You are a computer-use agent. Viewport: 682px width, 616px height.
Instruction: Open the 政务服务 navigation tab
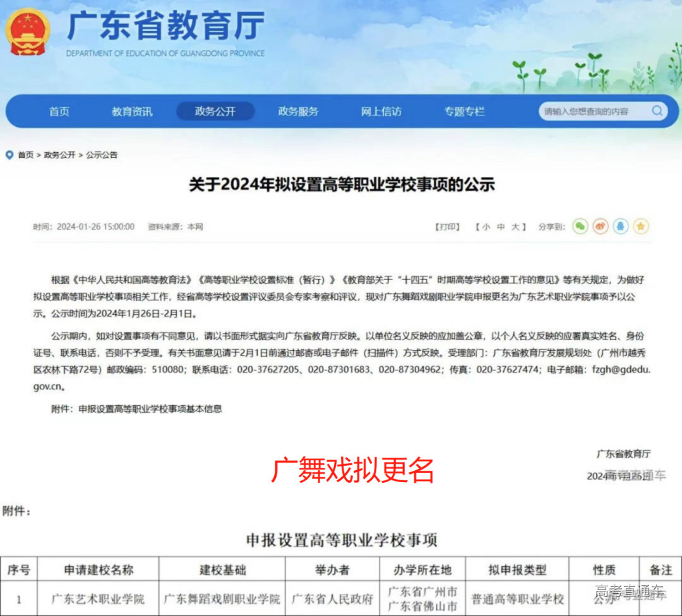[x=298, y=112]
